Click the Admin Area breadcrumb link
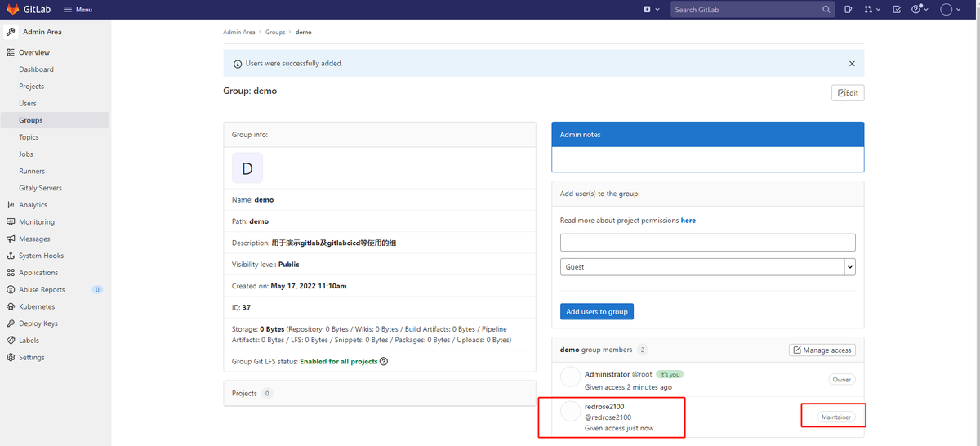The height and width of the screenshot is (446, 980). (239, 33)
